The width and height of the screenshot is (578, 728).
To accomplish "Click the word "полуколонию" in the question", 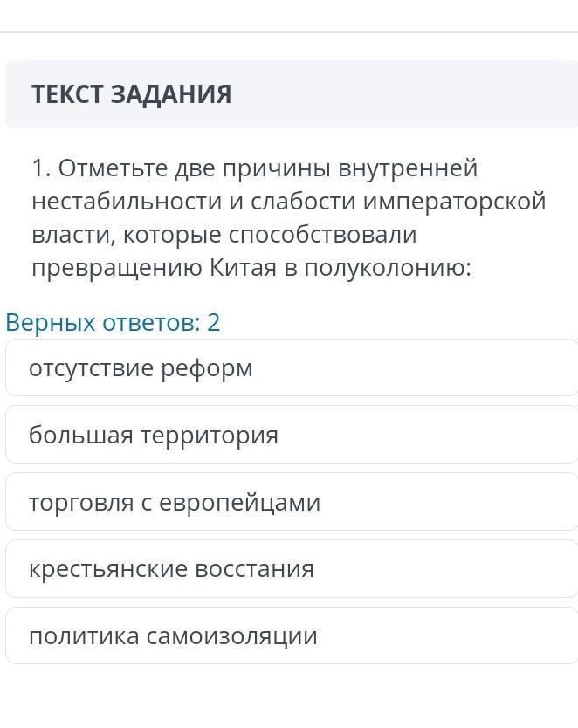I will 385,268.
